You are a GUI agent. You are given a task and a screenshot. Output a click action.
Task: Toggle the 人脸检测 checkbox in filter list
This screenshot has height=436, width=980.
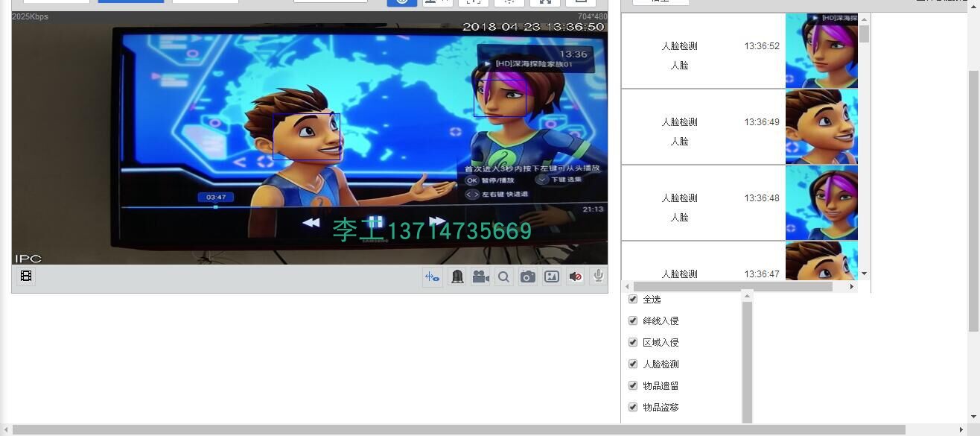tap(633, 364)
